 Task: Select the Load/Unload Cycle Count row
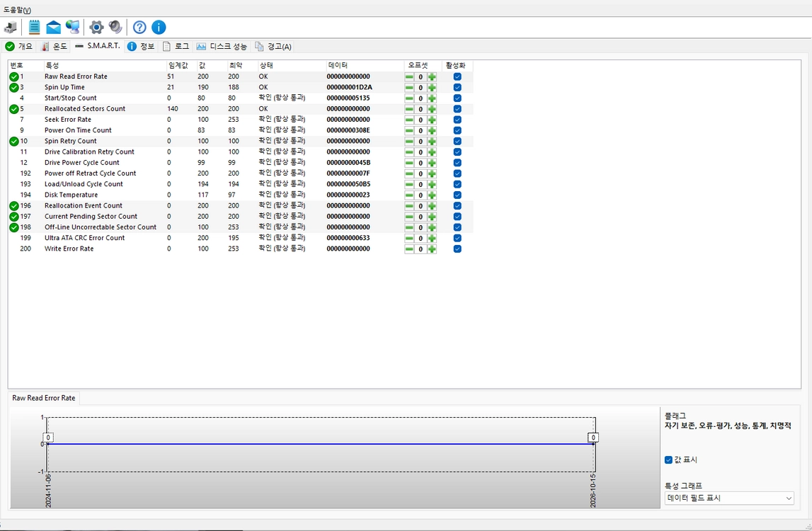(x=240, y=184)
